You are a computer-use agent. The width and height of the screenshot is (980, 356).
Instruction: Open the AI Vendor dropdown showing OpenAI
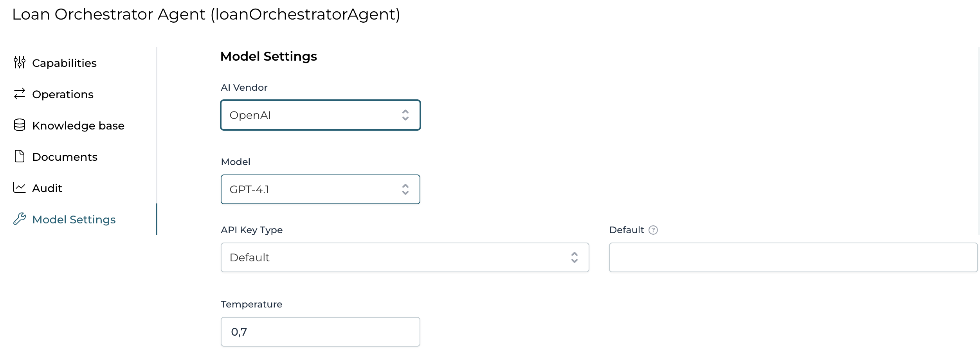coord(320,115)
